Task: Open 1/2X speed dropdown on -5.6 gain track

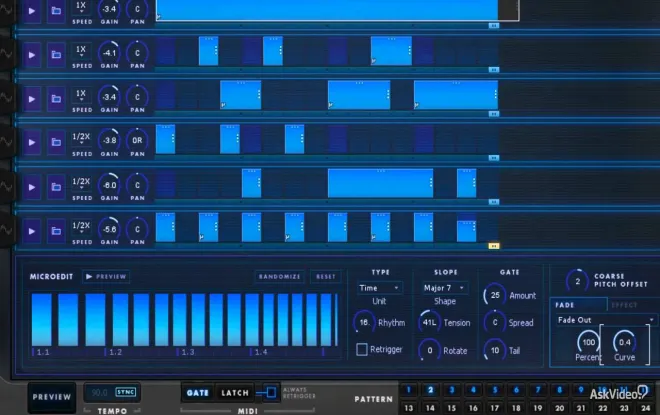Action: (x=81, y=227)
